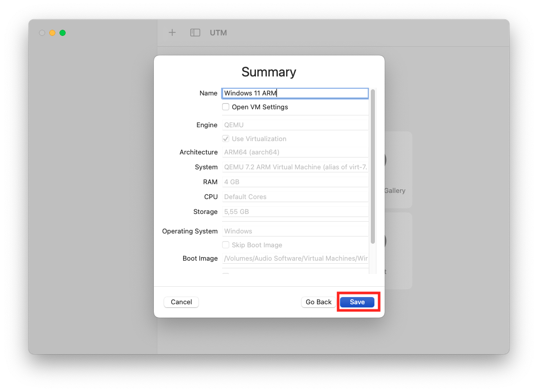Click the Storage field 5,55 GB
The image size is (538, 392).
[295, 212]
